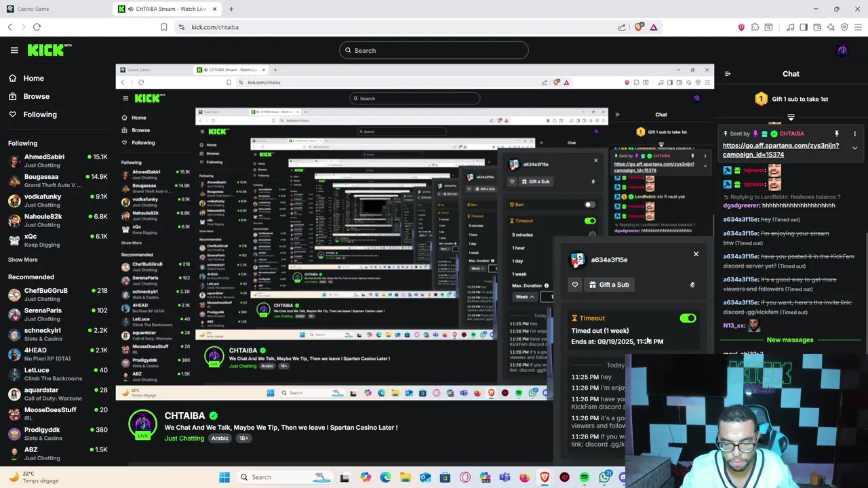This screenshot has height=488, width=868.
Task: Open the Brave main menu icon
Action: click(858, 27)
